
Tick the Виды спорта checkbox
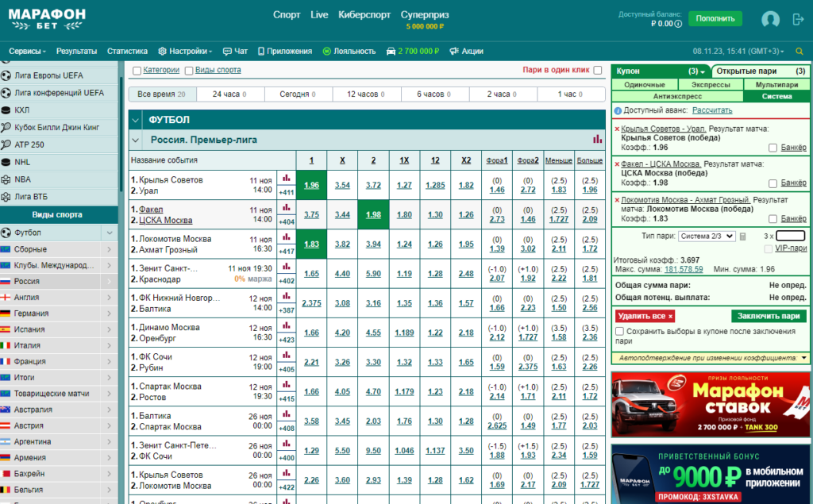pyautogui.click(x=189, y=71)
